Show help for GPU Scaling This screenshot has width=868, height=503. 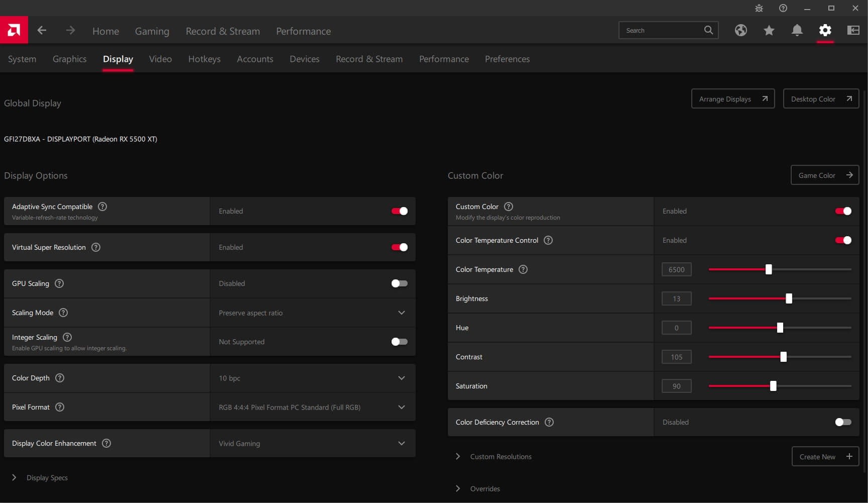coord(59,283)
